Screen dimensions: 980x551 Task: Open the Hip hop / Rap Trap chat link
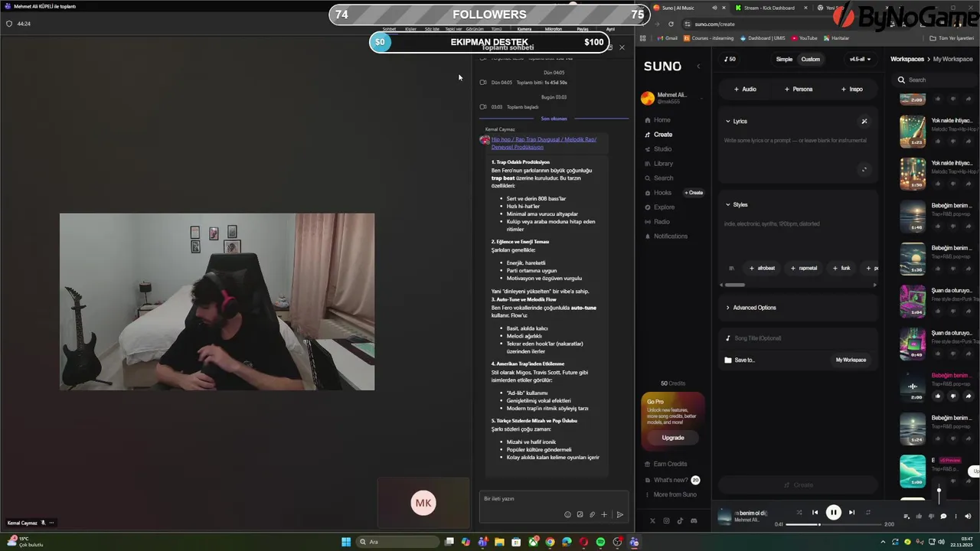544,143
